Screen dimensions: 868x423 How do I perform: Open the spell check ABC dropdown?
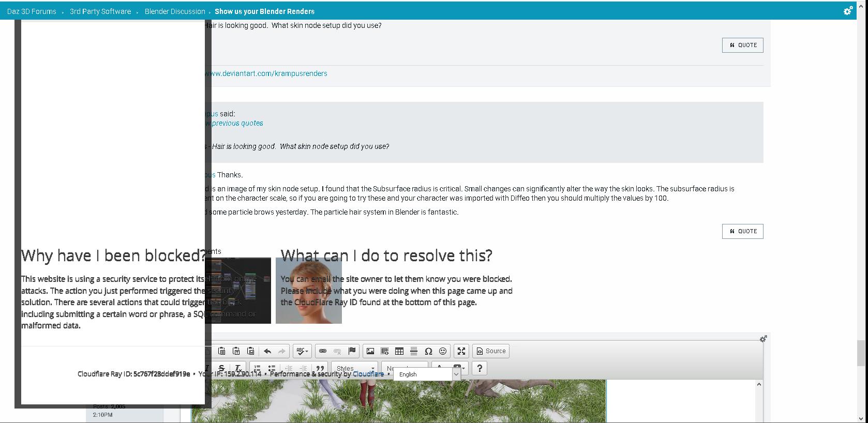(x=302, y=351)
